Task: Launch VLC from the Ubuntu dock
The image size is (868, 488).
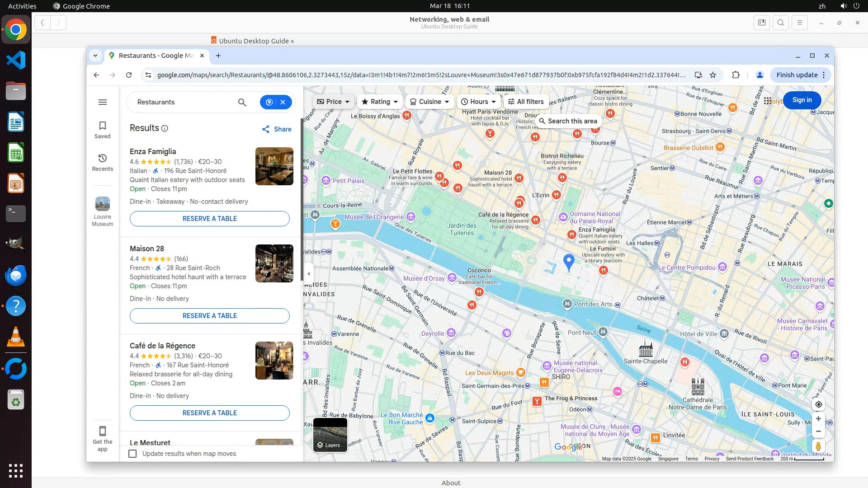Action: pyautogui.click(x=16, y=337)
